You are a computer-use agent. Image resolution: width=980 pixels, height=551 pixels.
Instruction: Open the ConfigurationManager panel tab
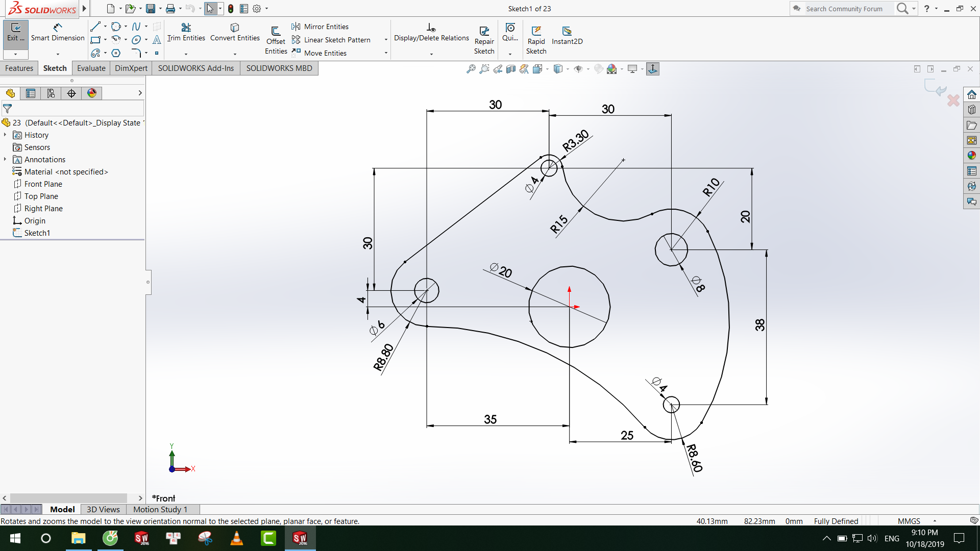tap(51, 93)
